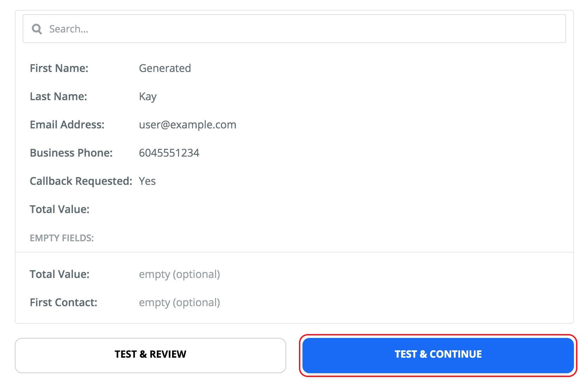Click the 6045551234 phone number value
Image resolution: width=588 pixels, height=388 pixels.
(169, 153)
